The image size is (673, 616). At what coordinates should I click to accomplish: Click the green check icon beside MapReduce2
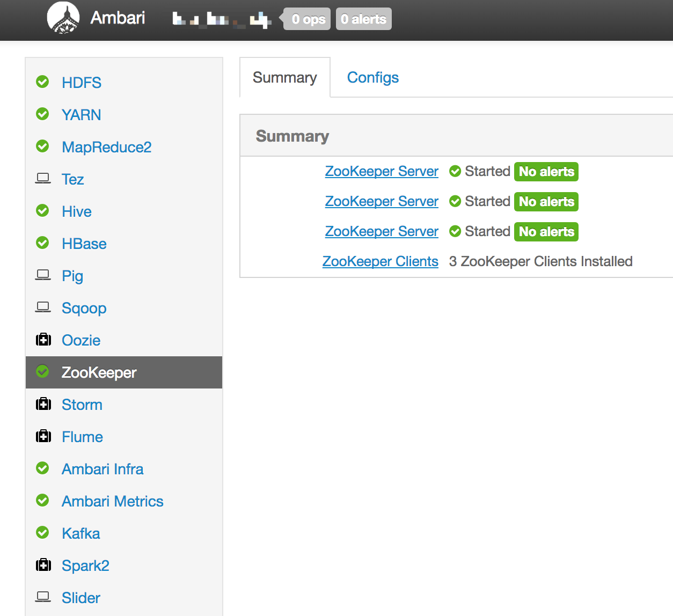pyautogui.click(x=42, y=146)
